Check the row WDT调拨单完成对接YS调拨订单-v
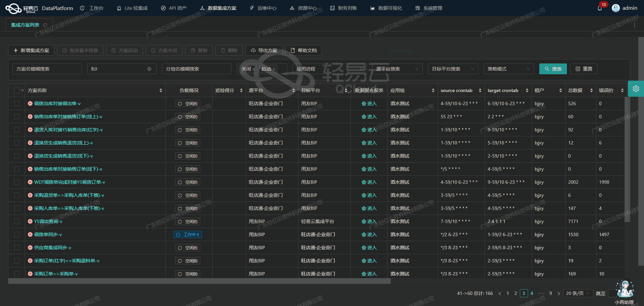The image size is (644, 306). [x=17, y=182]
